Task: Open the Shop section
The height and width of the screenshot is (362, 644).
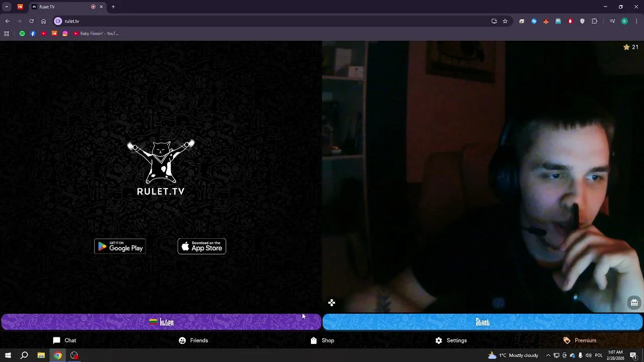Action: point(322,340)
